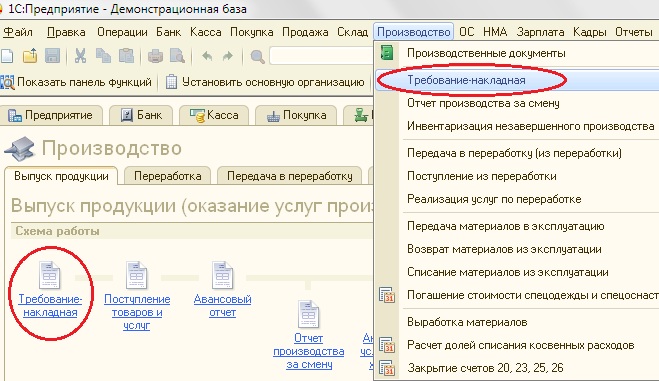
Task: Open the Операции menu
Action: tap(122, 32)
